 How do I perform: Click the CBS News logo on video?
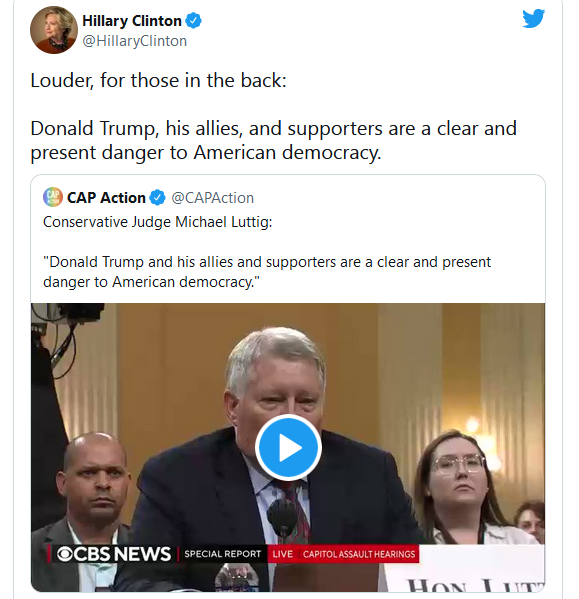[x=113, y=554]
